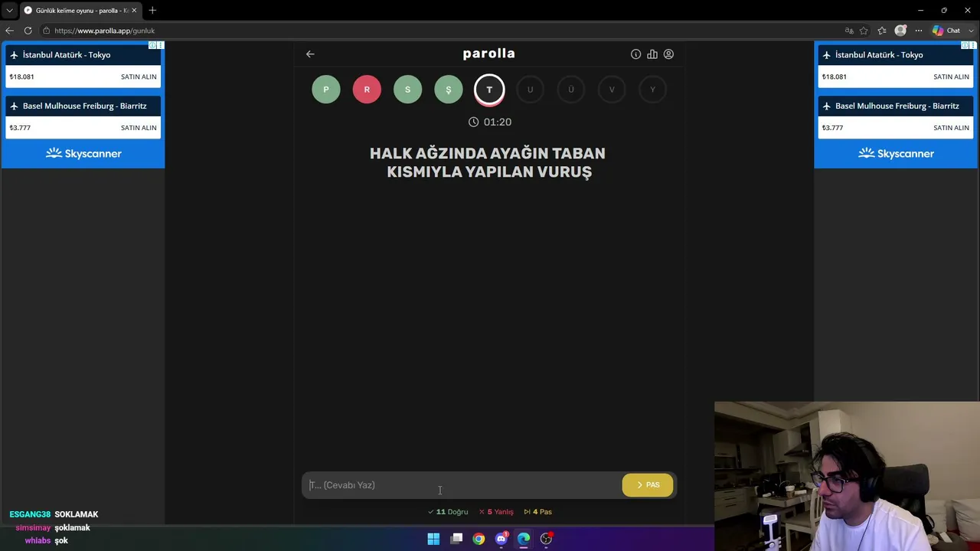Select the green letter P circle
This screenshot has width=980, height=551.
326,90
